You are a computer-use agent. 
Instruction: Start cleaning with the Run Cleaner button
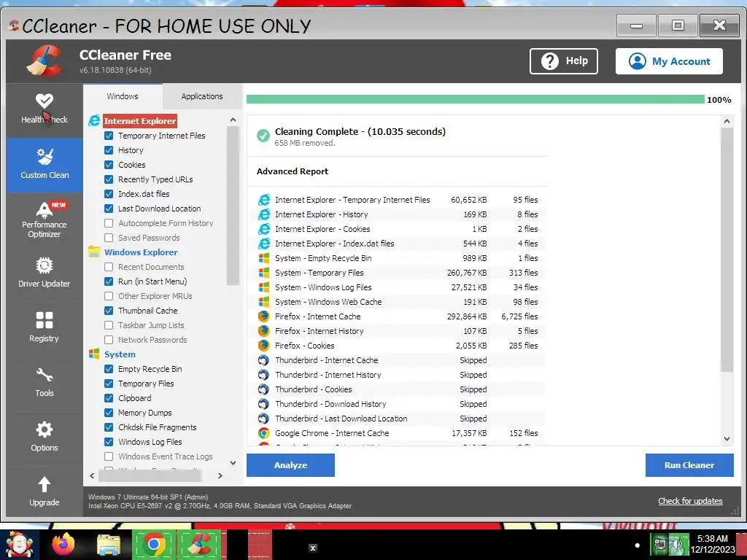click(x=689, y=465)
